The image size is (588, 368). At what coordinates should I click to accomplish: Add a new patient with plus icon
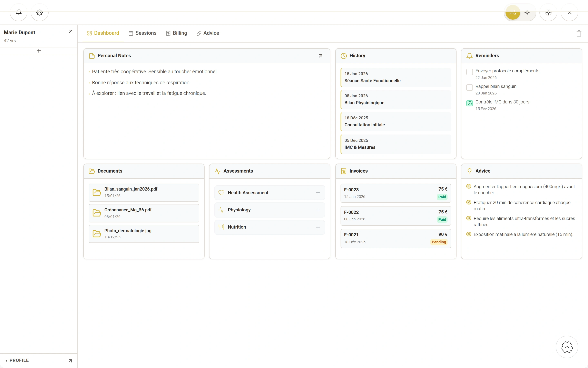point(39,51)
